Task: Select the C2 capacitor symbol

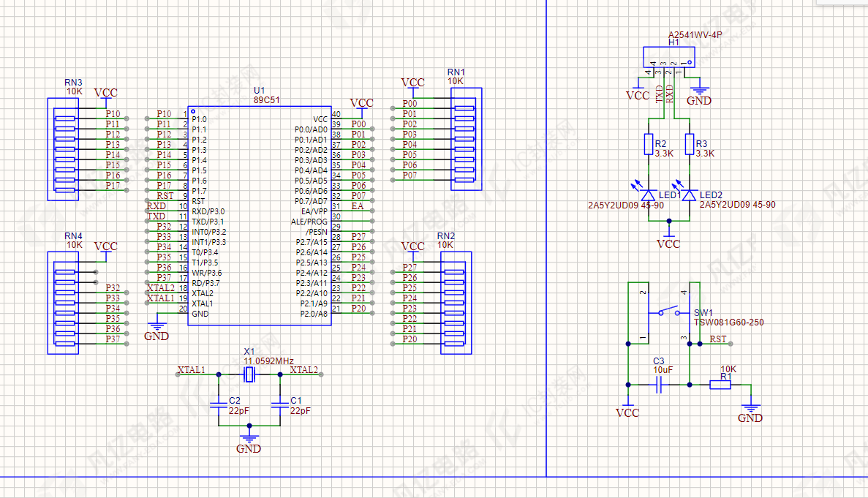Action: (219, 406)
